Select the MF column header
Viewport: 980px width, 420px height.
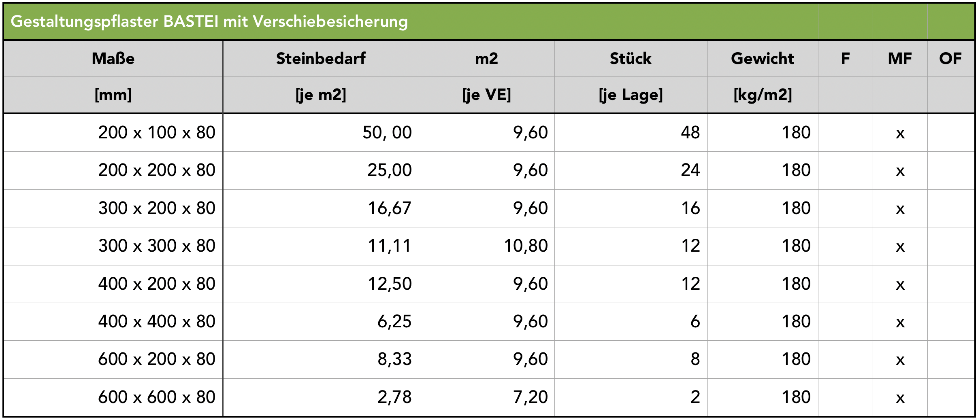point(900,59)
